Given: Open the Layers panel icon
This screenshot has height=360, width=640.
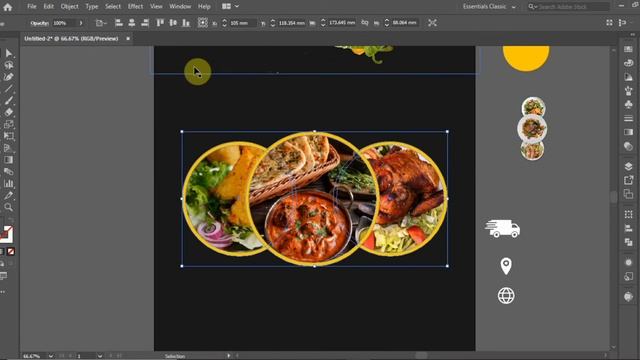Looking at the screenshot, I should pyautogui.click(x=629, y=166).
